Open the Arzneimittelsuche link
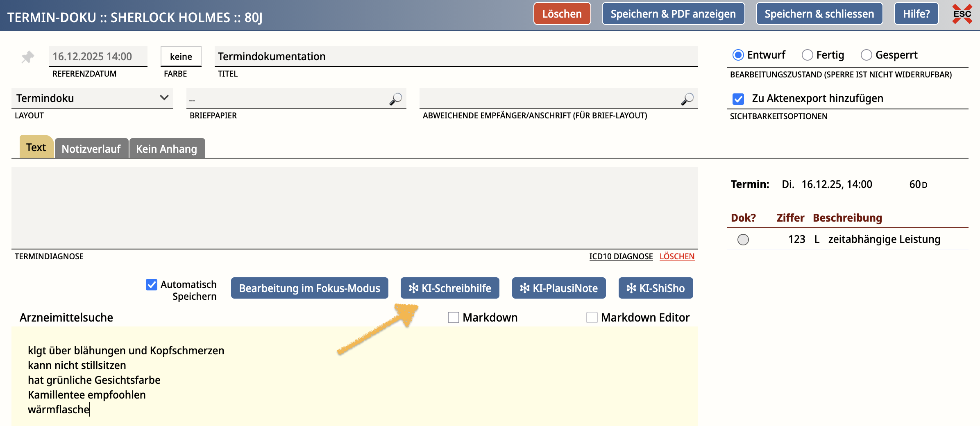Viewport: 980px width, 426px height. pos(66,317)
